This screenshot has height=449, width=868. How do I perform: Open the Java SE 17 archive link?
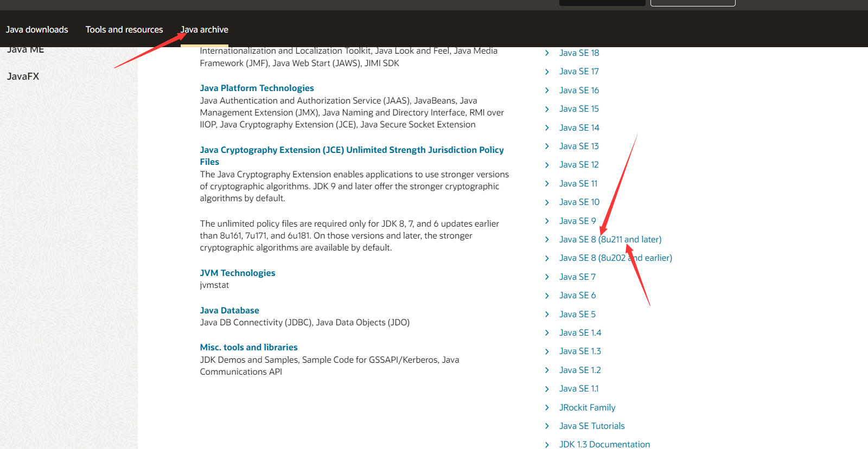579,71
